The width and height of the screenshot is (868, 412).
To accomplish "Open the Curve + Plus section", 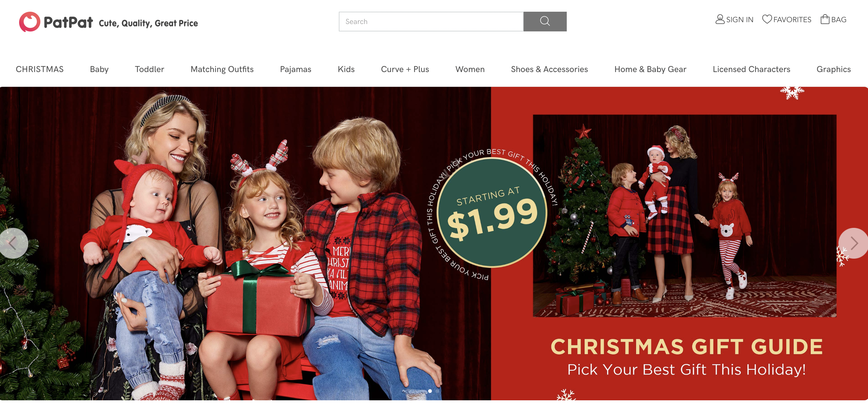I will [405, 69].
